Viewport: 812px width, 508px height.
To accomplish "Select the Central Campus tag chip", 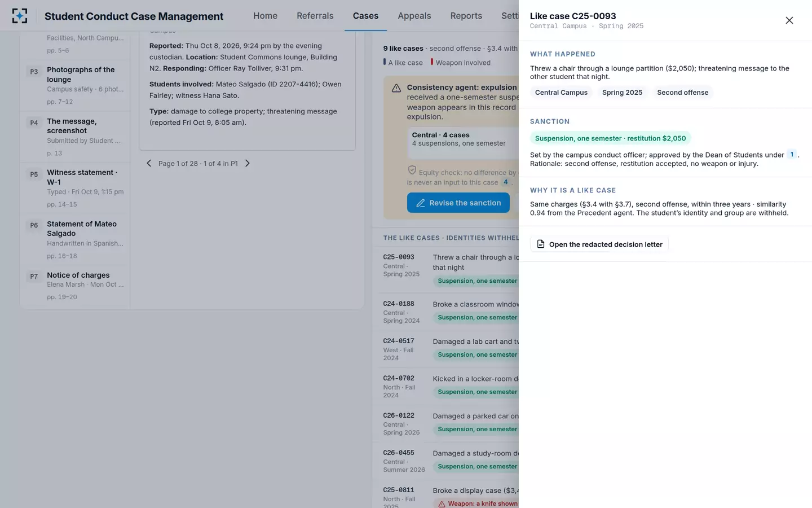I will click(561, 93).
